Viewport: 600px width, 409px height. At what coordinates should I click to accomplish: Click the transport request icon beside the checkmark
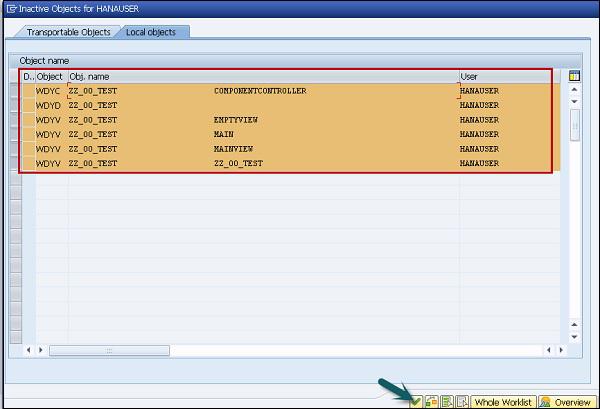click(431, 401)
